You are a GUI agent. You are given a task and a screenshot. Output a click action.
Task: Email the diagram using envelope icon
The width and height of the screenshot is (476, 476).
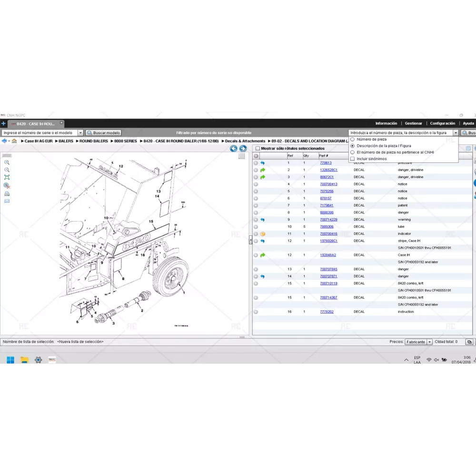point(7,201)
